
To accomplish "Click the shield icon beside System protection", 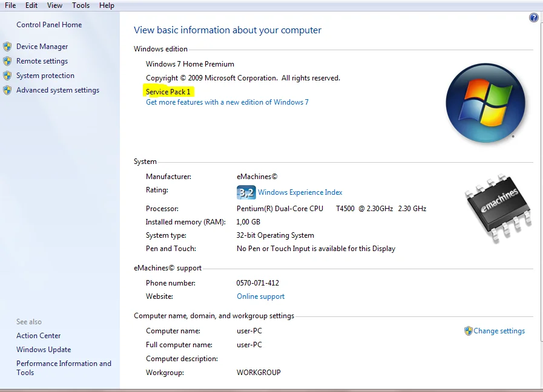I will coord(7,76).
